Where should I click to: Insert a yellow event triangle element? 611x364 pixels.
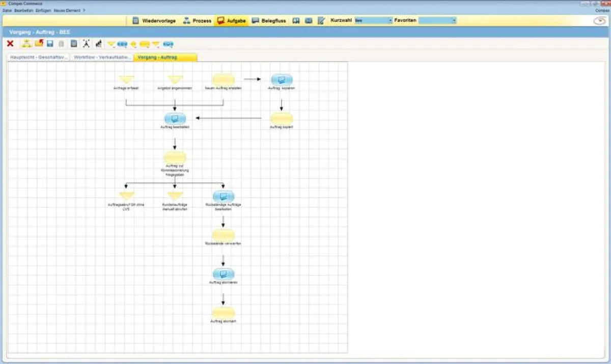tap(112, 44)
